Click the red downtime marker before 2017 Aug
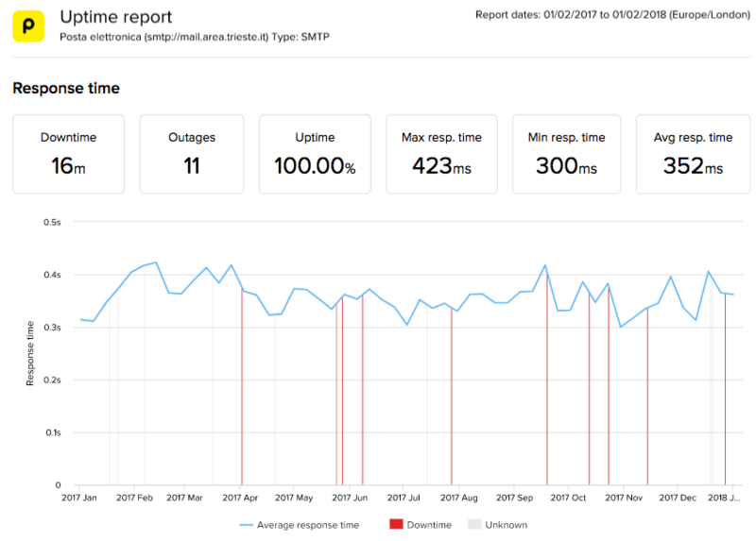The width and height of the screenshot is (756, 541). coord(452,406)
